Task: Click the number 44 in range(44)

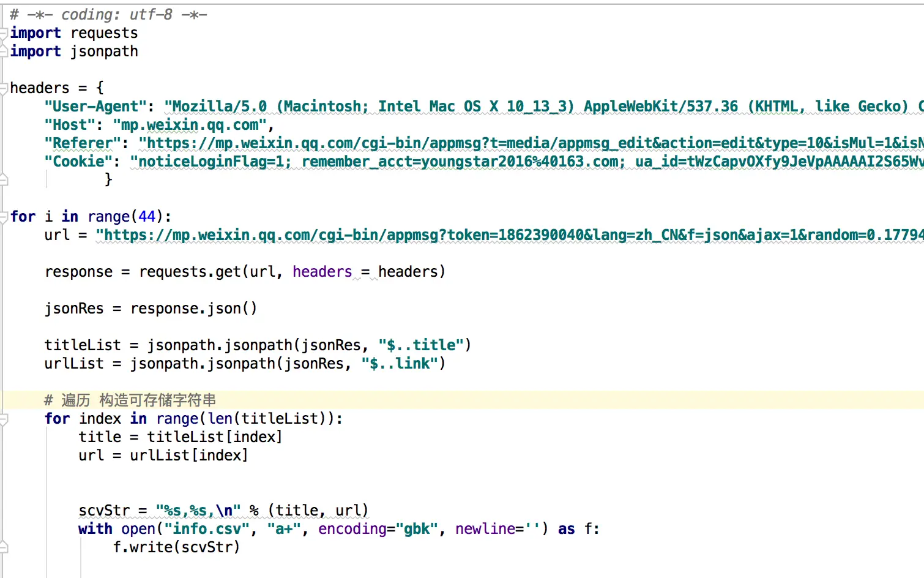Action: point(147,217)
